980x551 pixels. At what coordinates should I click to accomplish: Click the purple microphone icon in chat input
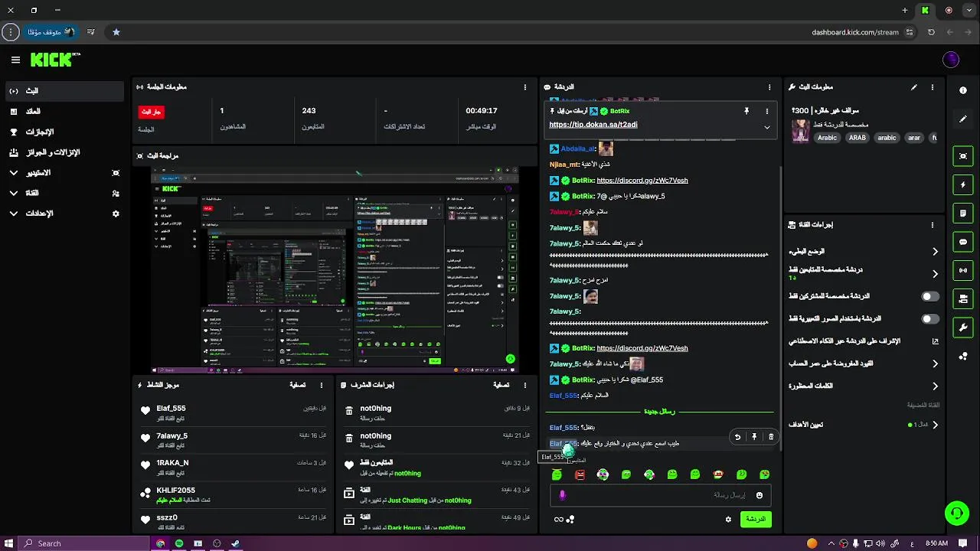[x=563, y=495]
